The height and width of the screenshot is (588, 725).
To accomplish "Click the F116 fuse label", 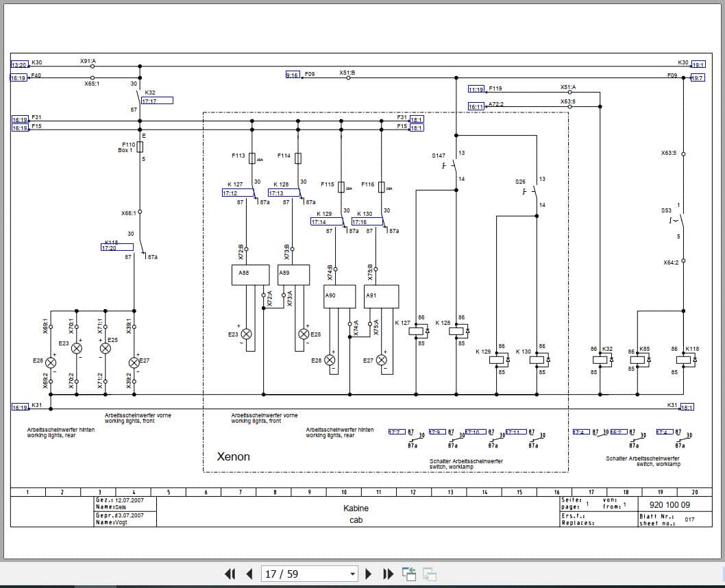I will coord(367,184).
